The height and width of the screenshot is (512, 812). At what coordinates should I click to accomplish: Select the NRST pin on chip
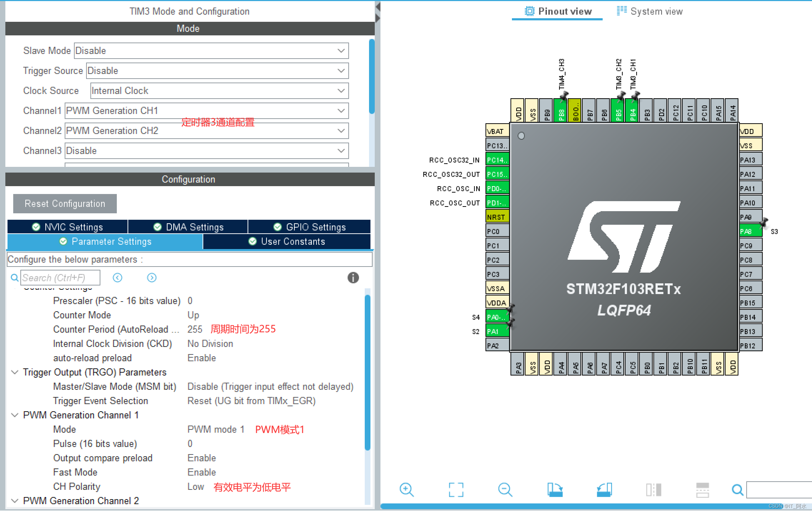point(498,217)
